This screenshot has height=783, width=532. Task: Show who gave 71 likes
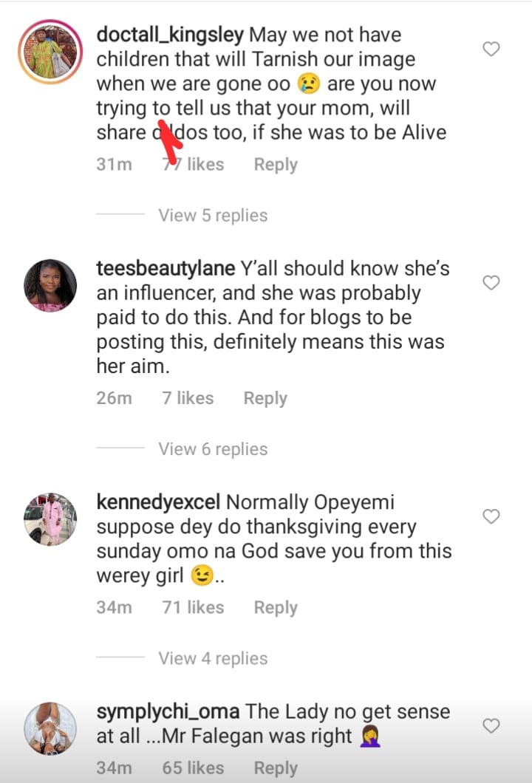[x=193, y=608]
